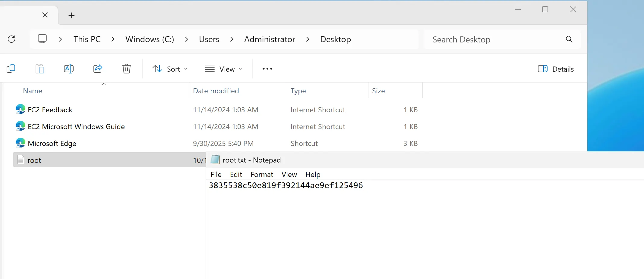
Task: Click the Copy icon in toolbar
Action: [x=11, y=69]
